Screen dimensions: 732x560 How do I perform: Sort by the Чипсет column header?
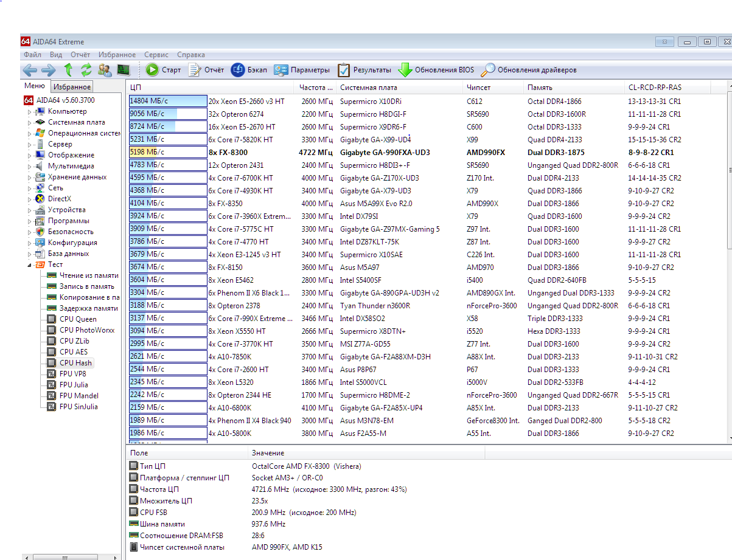click(493, 88)
